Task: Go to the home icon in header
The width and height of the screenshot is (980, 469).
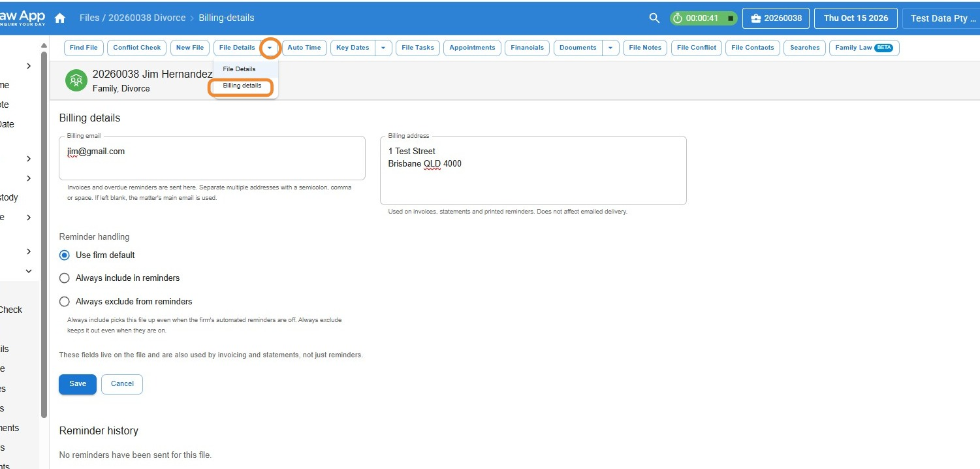Action: pos(60,18)
